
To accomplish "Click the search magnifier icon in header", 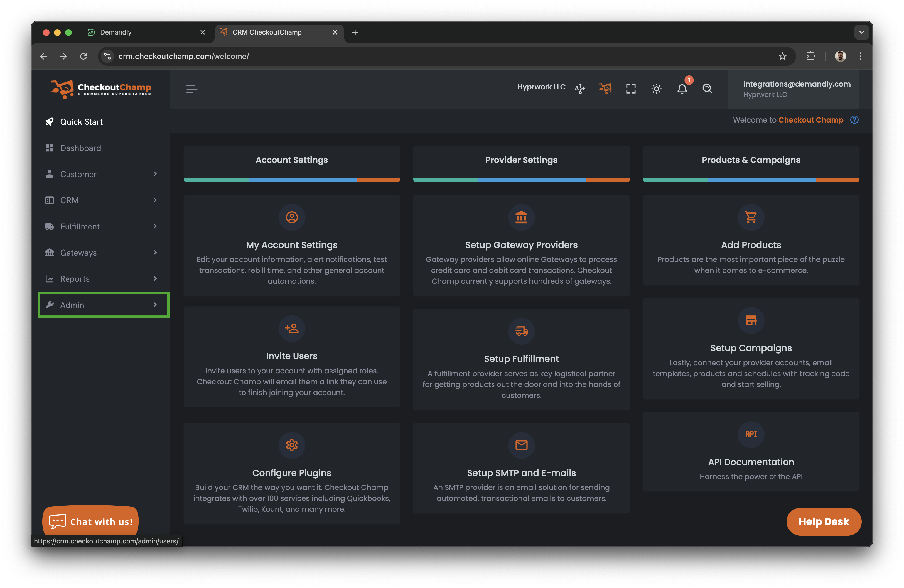I will tap(707, 89).
